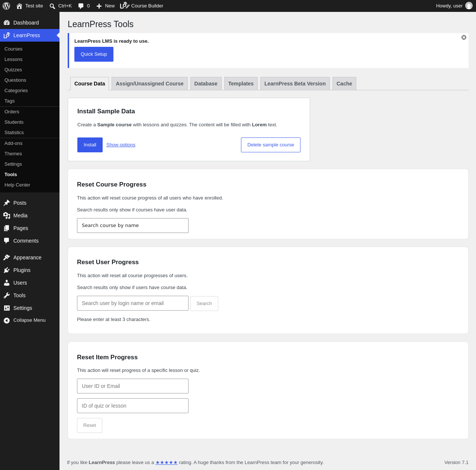Open Users sidebar icon

(x=7, y=283)
